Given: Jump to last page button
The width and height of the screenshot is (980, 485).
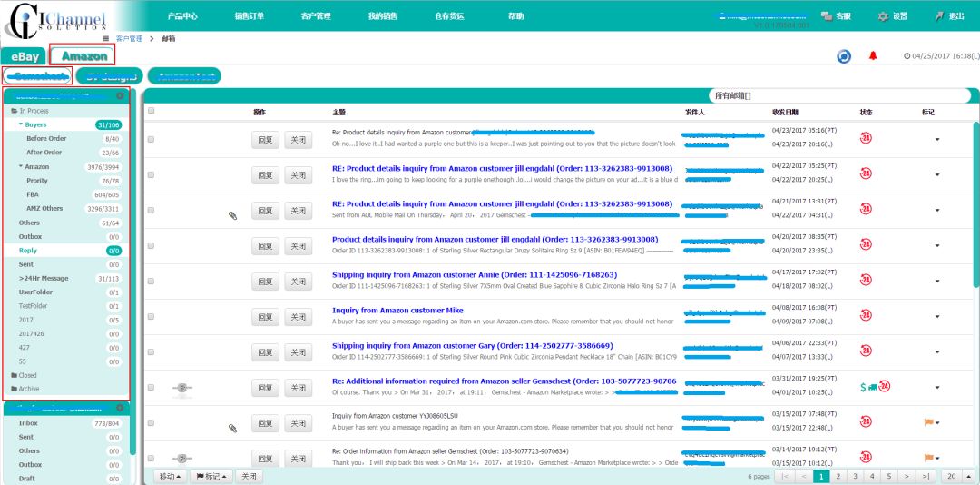Looking at the screenshot, I should click(926, 476).
